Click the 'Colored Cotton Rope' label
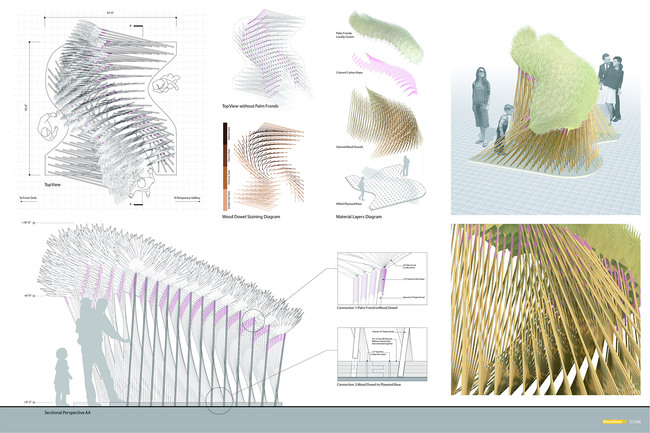Image resolution: width=650 pixels, height=433 pixels. 349,73
